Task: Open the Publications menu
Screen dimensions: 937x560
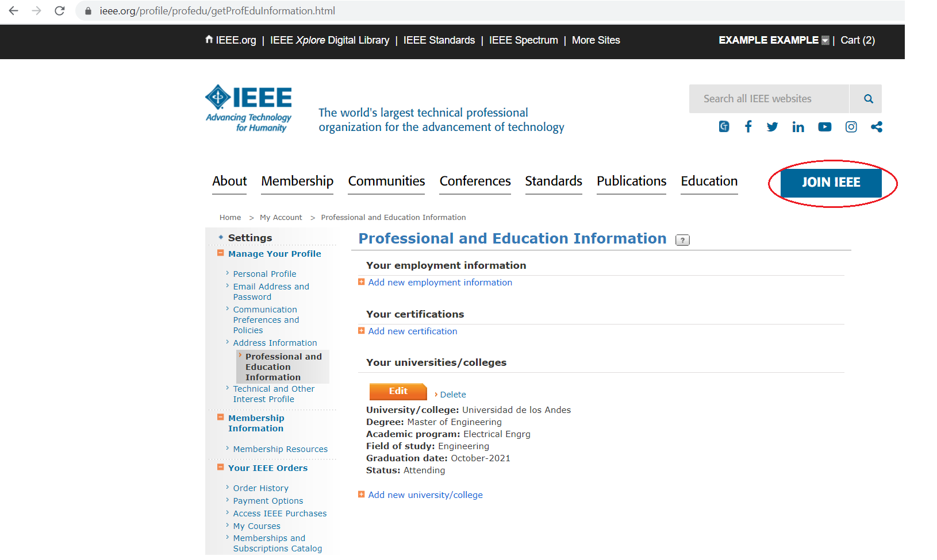Action: [x=631, y=181]
